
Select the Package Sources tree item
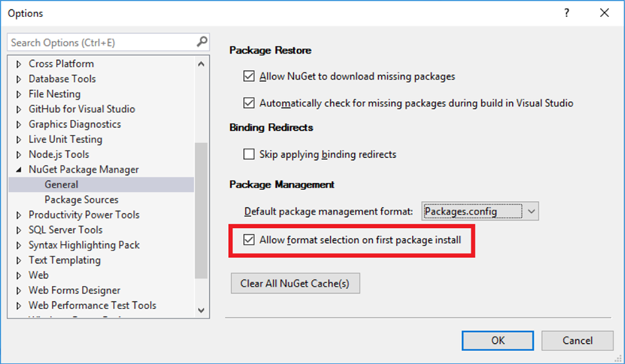81,200
